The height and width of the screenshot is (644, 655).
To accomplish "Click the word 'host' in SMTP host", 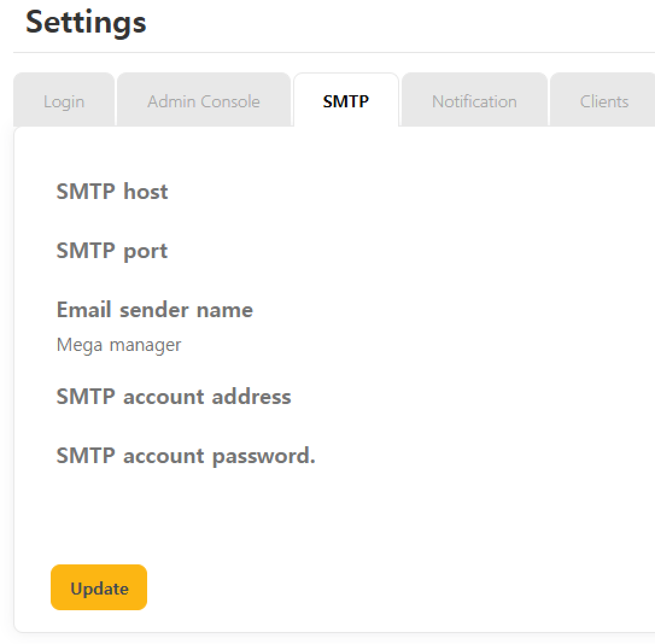I will tap(145, 192).
